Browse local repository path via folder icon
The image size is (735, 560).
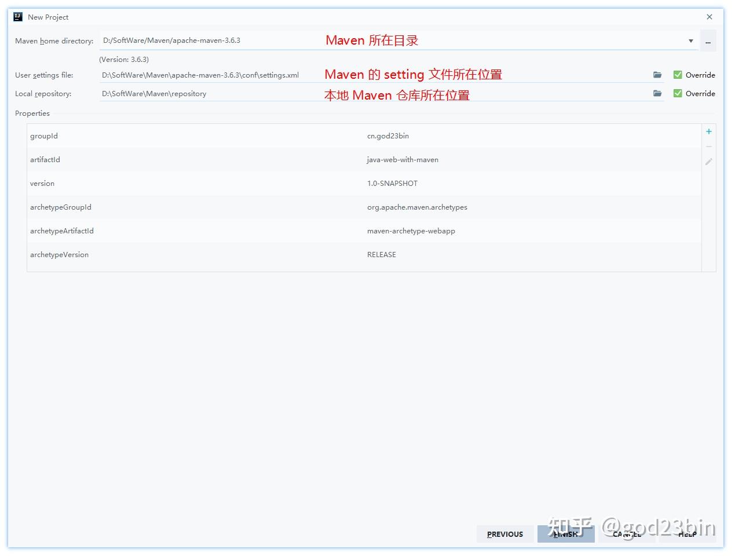point(657,93)
